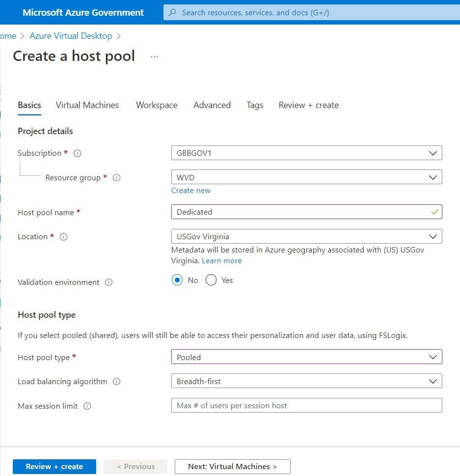Click the Max session limit info icon

click(87, 406)
